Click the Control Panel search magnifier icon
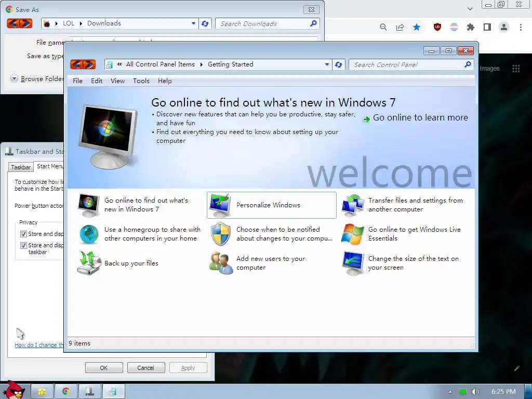Image resolution: width=532 pixels, height=399 pixels. [x=468, y=64]
